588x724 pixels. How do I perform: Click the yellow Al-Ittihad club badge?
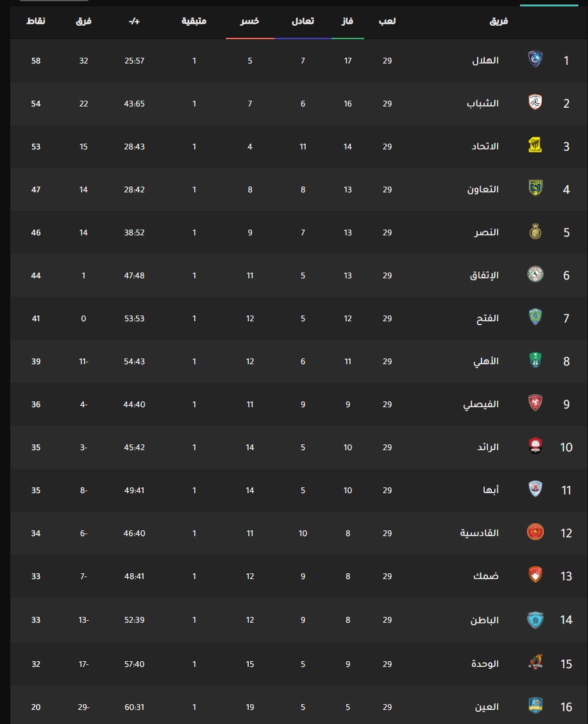535,145
